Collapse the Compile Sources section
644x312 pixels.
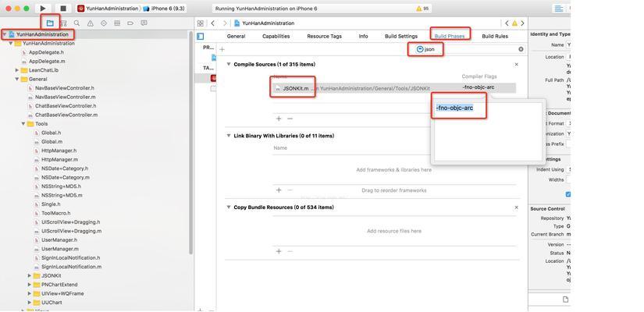coord(229,65)
